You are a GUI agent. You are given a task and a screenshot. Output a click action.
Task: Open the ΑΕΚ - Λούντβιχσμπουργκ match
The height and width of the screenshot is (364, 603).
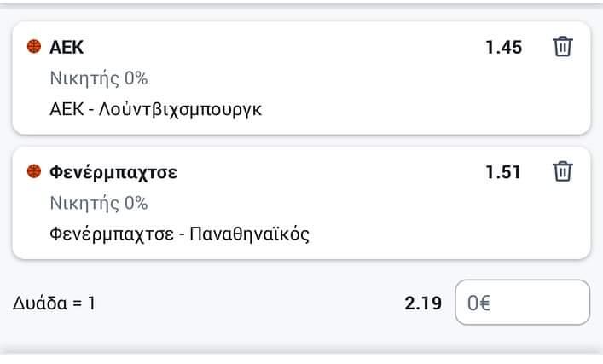click(x=156, y=109)
